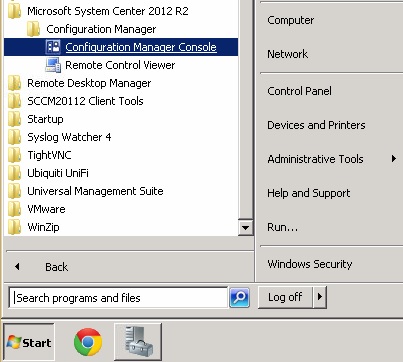
Task: Click the Startup folder icon
Action: [14, 119]
